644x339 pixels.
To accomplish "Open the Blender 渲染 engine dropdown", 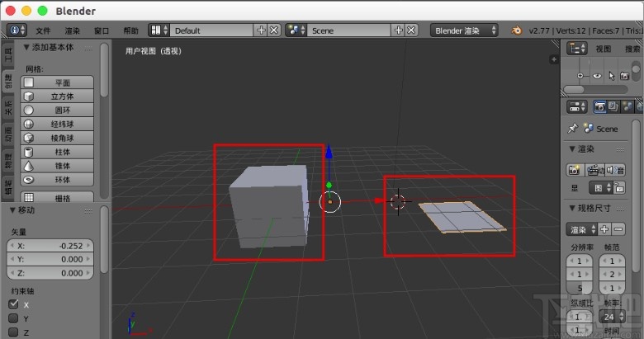I will click(x=465, y=31).
